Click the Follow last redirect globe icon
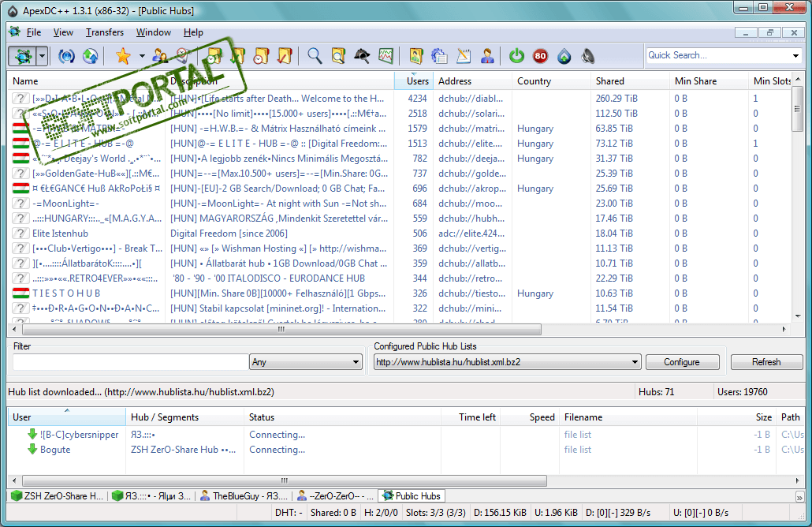The width and height of the screenshot is (812, 527). [x=90, y=56]
